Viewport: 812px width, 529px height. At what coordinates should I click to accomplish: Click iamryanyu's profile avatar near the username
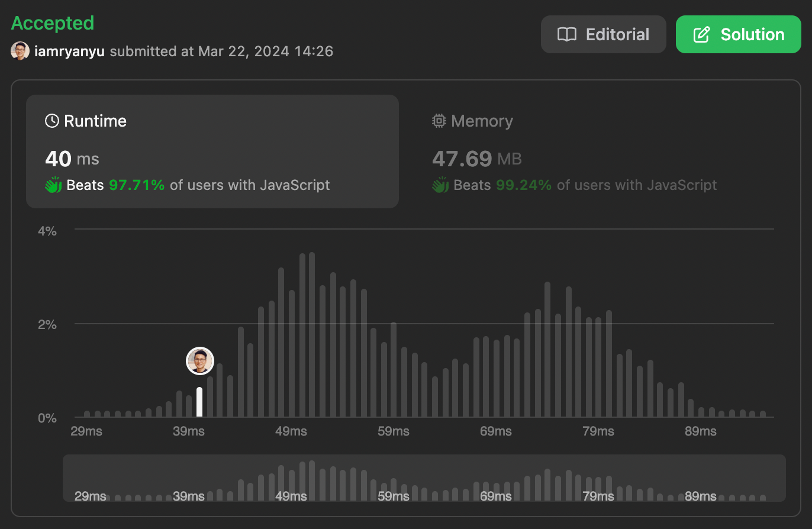pyautogui.click(x=20, y=51)
